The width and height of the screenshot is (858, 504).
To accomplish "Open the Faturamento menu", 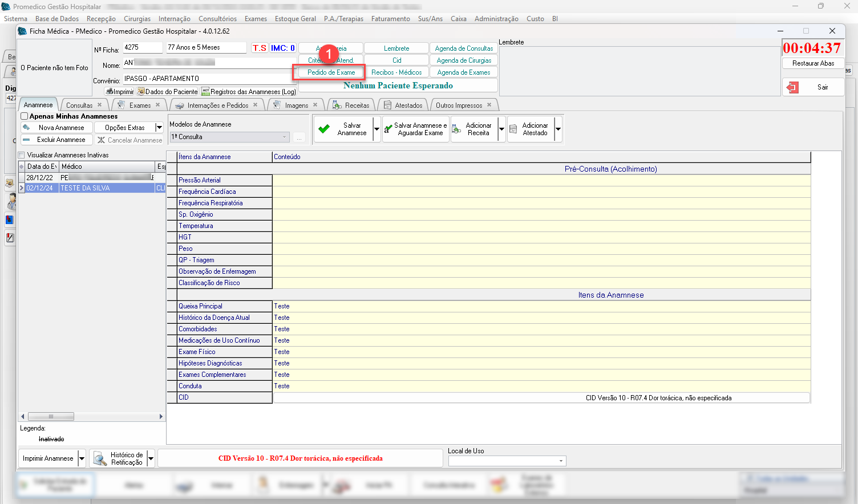I will coord(390,19).
